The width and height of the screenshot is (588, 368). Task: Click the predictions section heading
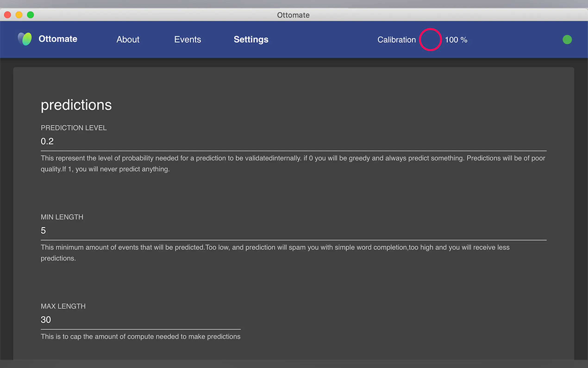point(76,105)
